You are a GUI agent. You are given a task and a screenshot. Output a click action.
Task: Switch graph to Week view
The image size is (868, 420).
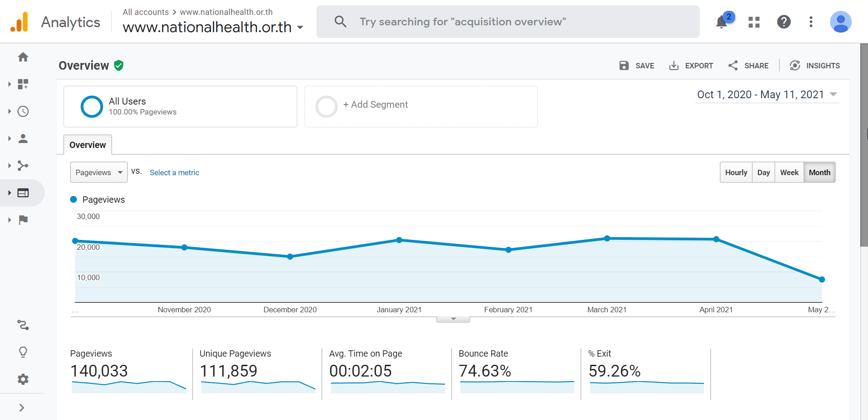click(x=789, y=172)
